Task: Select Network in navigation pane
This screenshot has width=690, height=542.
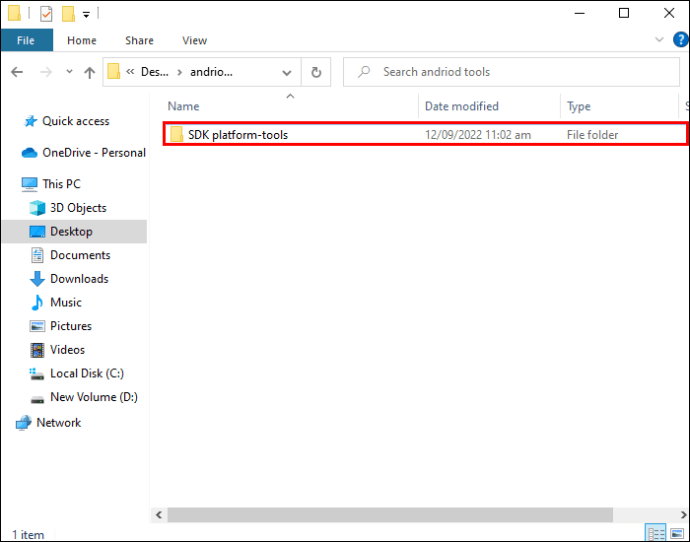Action: (x=48, y=423)
